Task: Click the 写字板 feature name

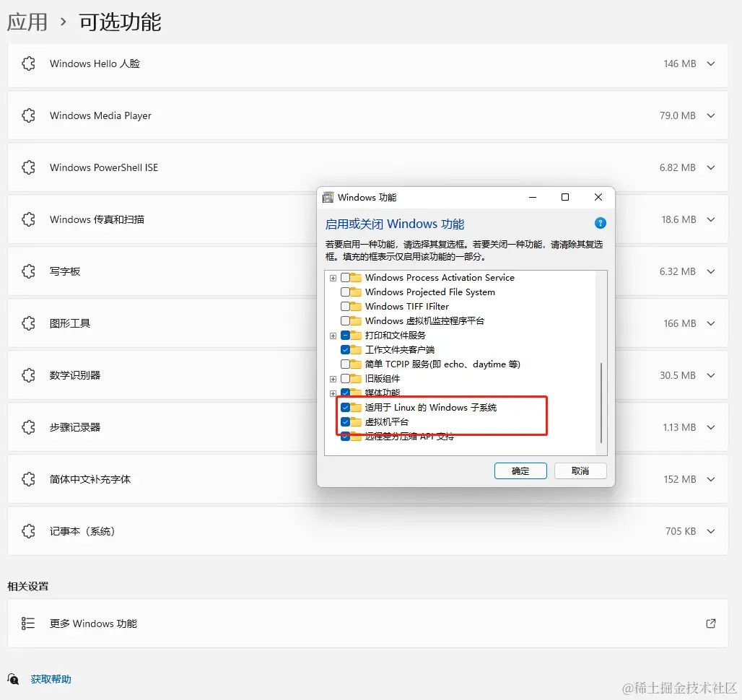Action: [x=65, y=271]
